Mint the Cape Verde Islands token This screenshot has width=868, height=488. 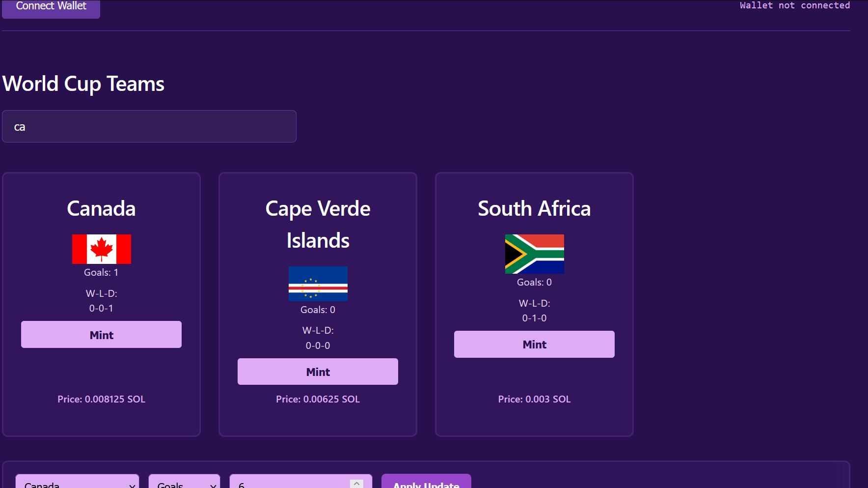coord(318,372)
